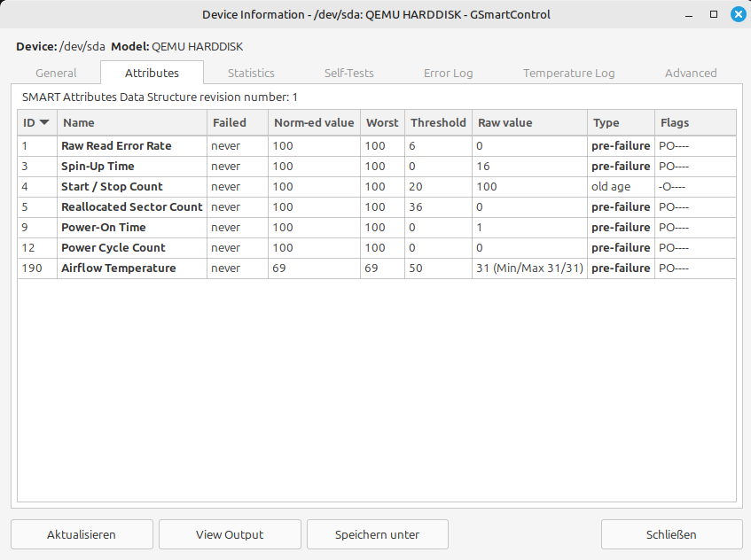Maximize the GSmartControl window

[x=714, y=15]
